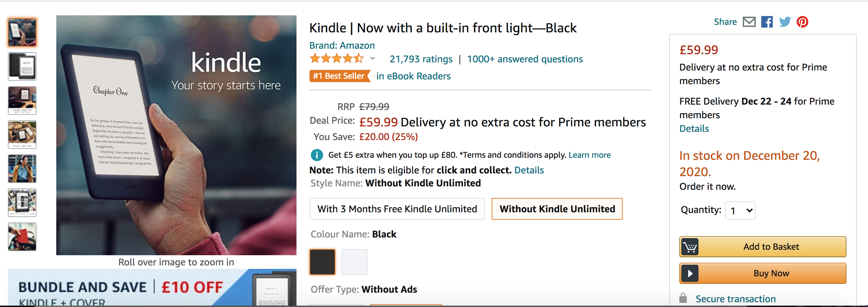This screenshot has width=868, height=307.
Task: Share product via email envelope icon
Action: [749, 22]
